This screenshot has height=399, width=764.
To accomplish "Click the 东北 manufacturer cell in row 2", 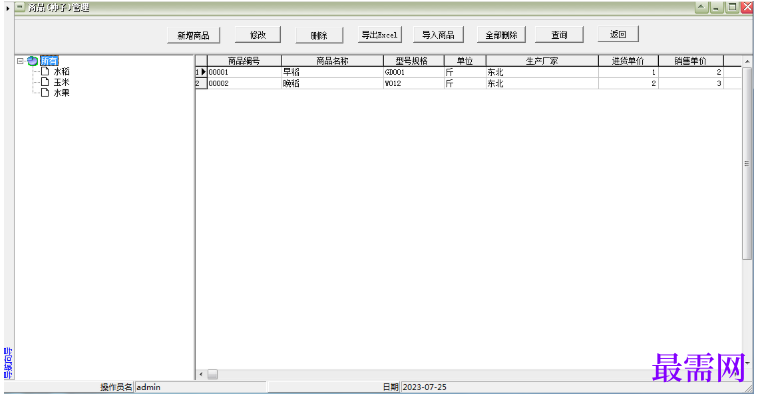I will (542, 83).
